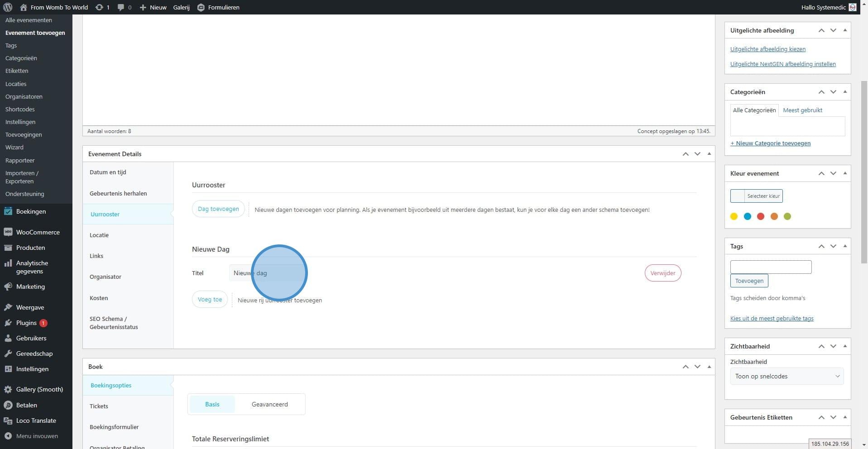
Task: Open Analytische gegevens in sidebar
Action: click(x=32, y=267)
